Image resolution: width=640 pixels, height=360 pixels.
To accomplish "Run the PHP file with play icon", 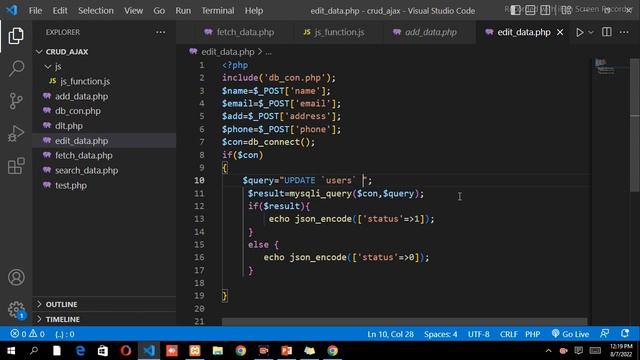I will (x=579, y=32).
